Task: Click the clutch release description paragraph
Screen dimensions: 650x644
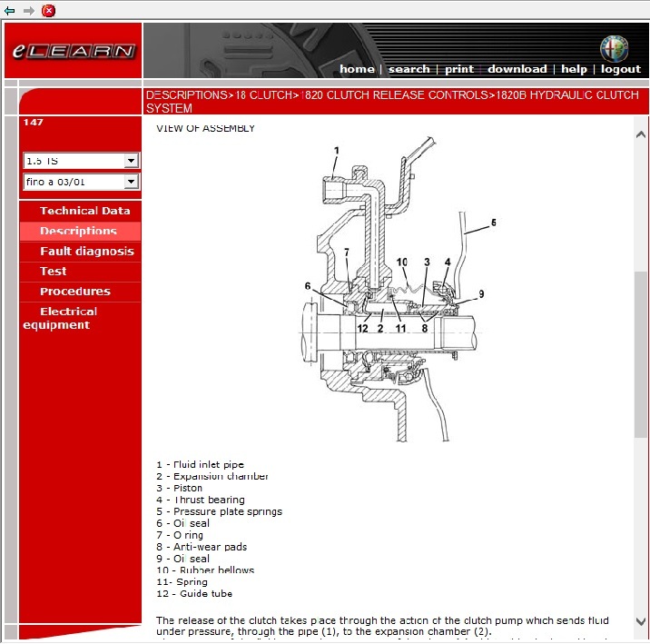Action: (382, 626)
